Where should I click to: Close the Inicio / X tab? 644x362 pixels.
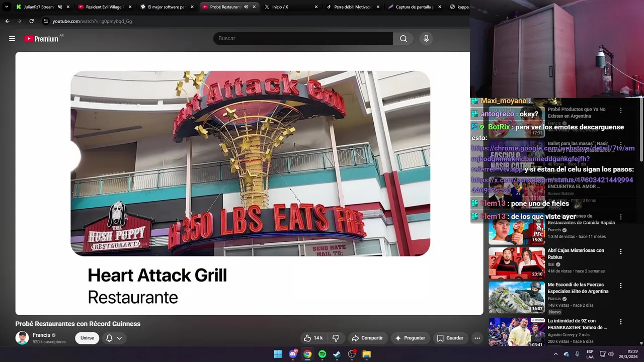316,7
